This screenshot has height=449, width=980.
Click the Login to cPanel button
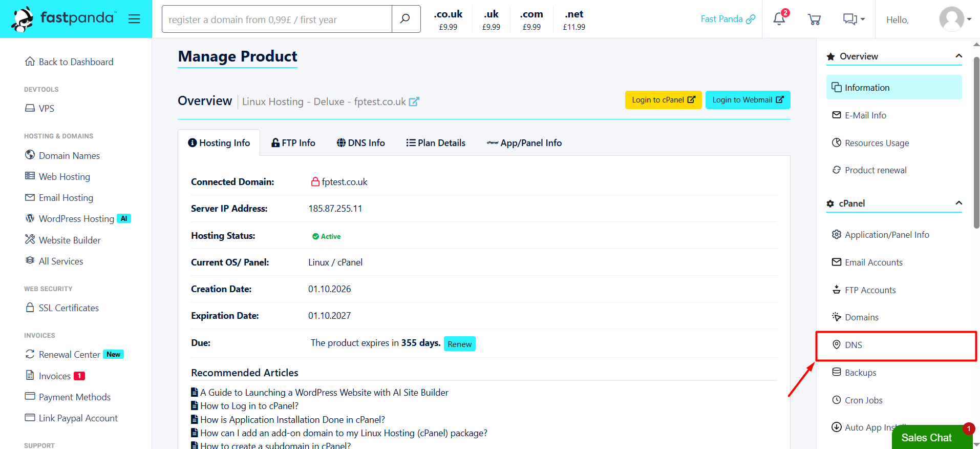(663, 100)
